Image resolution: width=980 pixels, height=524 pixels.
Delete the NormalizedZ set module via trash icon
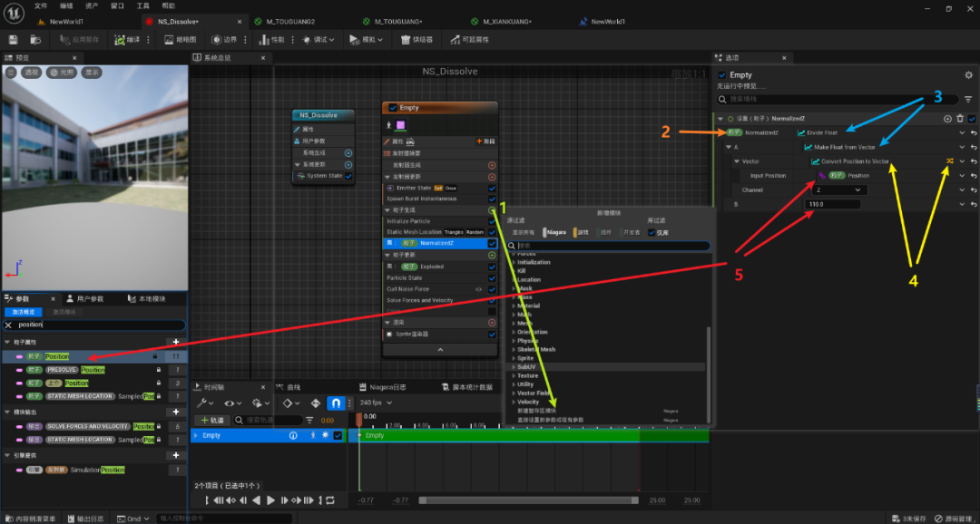[960, 119]
